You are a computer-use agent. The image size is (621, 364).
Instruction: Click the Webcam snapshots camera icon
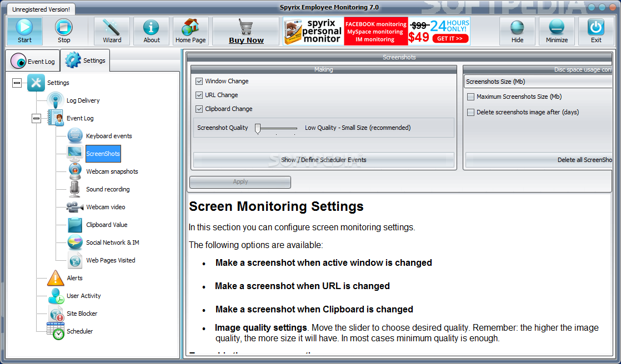pos(75,171)
